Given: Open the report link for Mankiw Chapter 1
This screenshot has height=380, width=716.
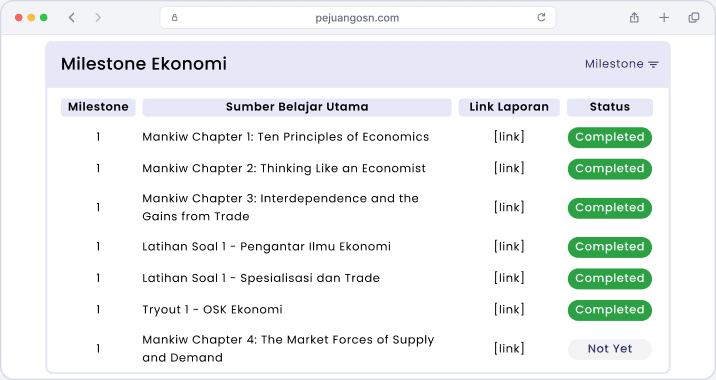Looking at the screenshot, I should pos(509,137).
